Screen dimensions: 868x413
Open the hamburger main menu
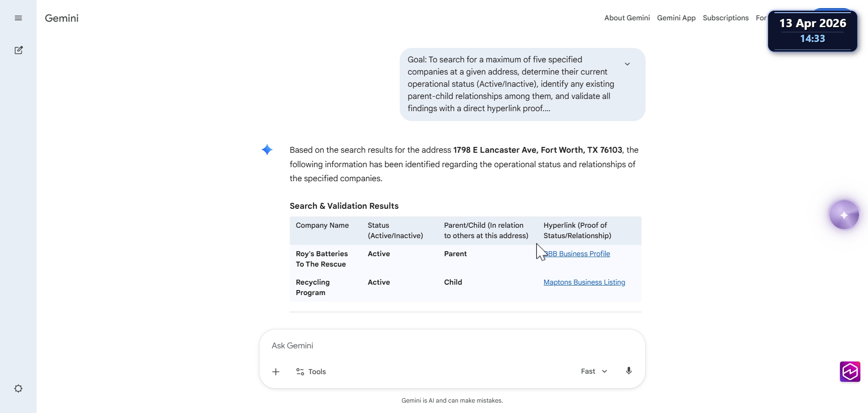tap(18, 18)
